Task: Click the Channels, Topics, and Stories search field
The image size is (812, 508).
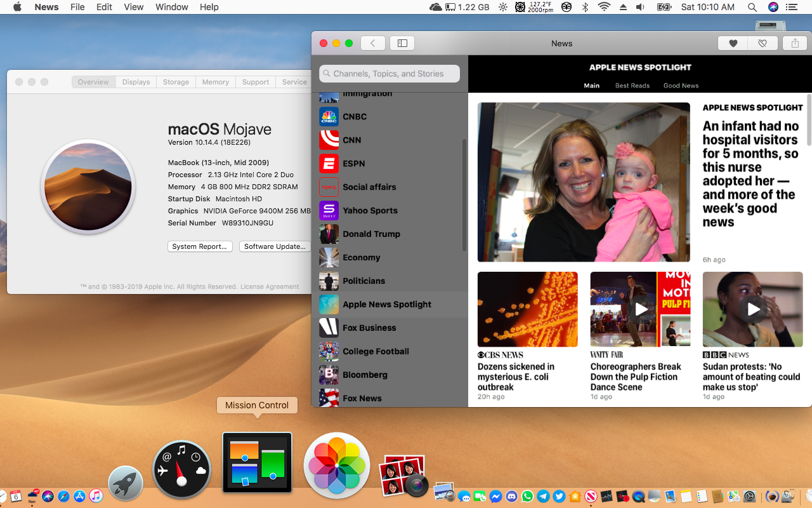Action: click(390, 74)
